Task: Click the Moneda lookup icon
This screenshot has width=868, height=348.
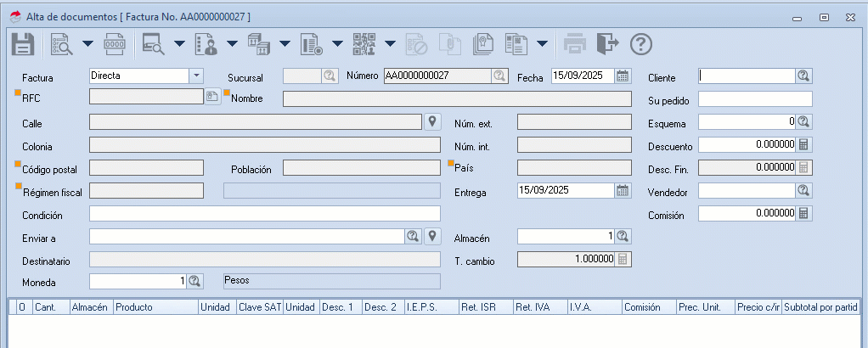Action: point(194,280)
